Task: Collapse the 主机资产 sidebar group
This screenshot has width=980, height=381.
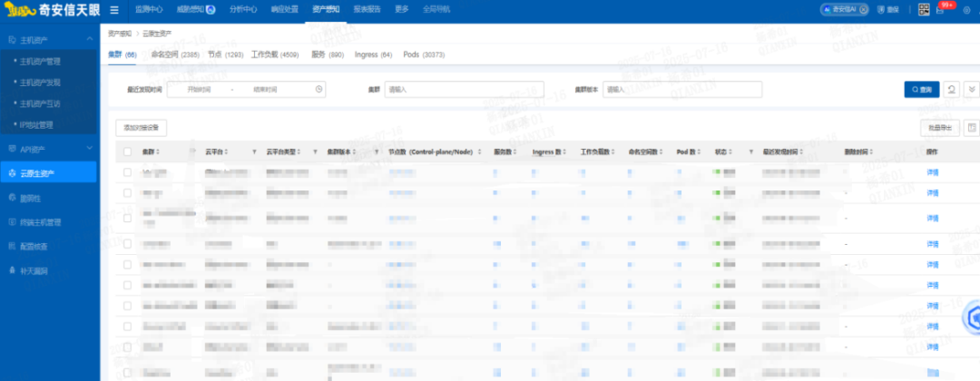Action: coord(89,39)
